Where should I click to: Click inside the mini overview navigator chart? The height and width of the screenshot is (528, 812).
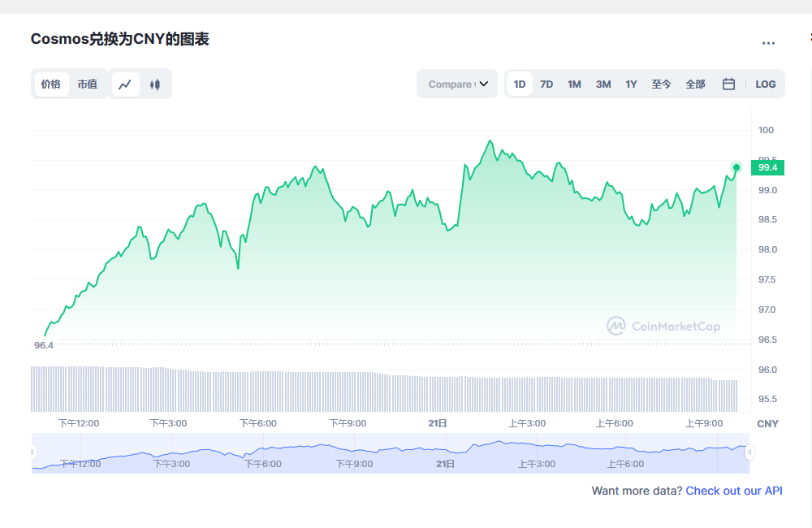tap(391, 453)
